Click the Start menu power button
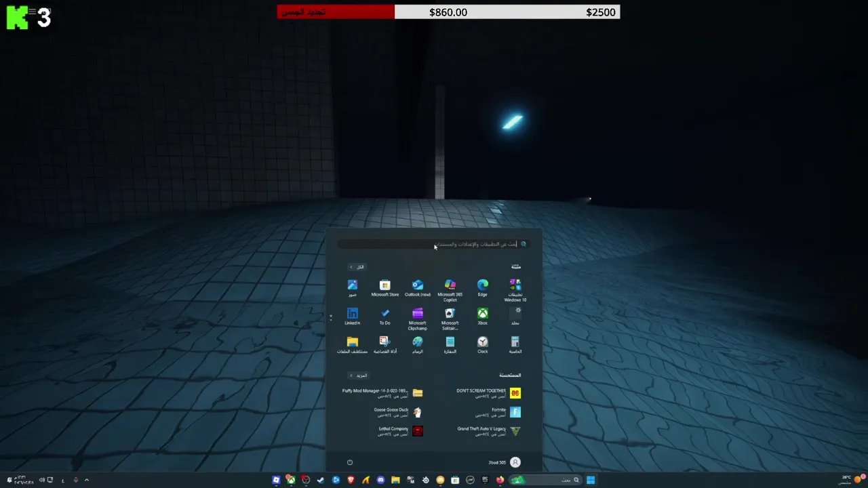The height and width of the screenshot is (488, 868). pos(350,462)
